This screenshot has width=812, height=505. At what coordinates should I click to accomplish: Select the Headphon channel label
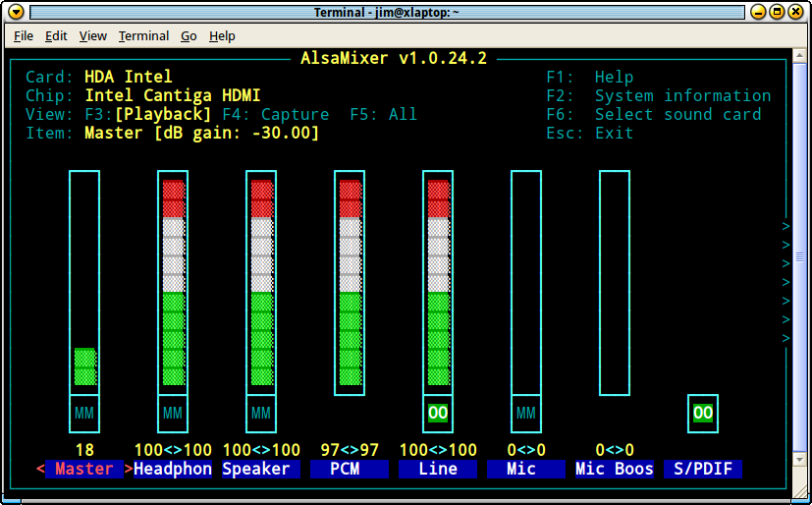click(173, 469)
